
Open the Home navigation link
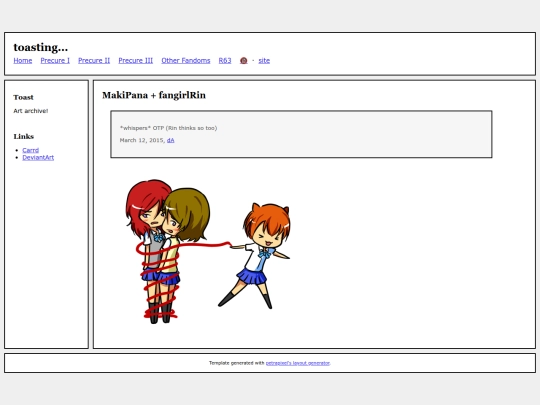click(23, 61)
